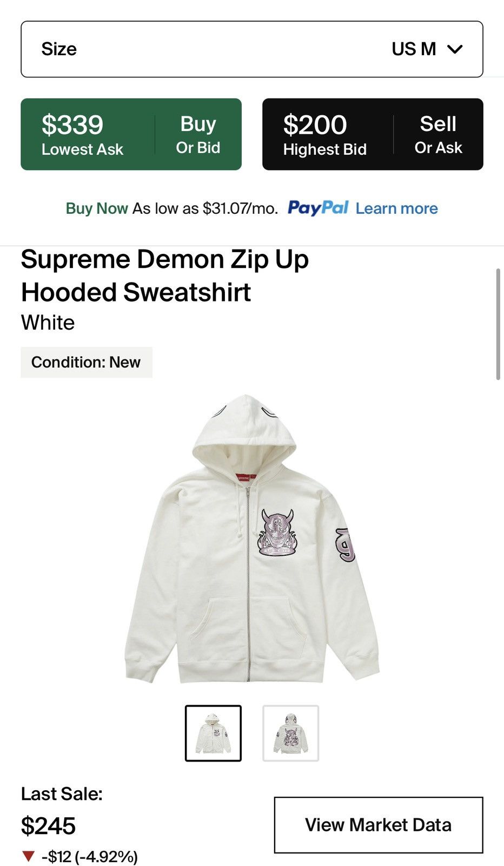504x866 pixels.
Task: Select the $200 Highest Bid price
Action: [324, 134]
